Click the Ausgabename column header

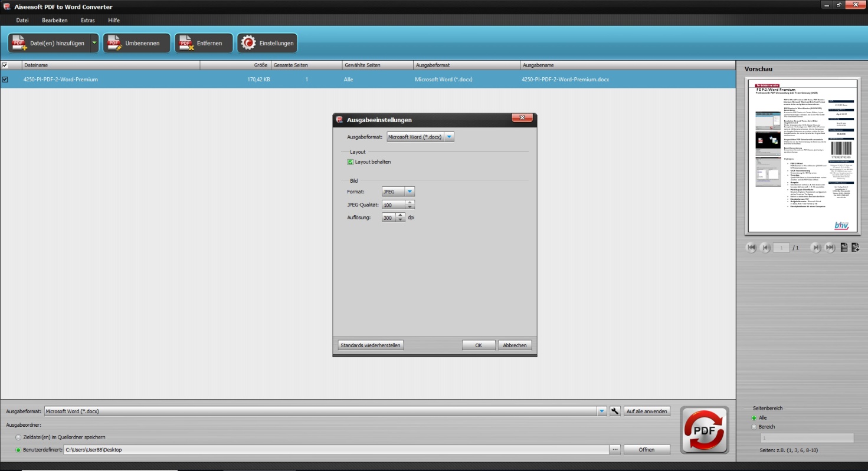click(628, 65)
